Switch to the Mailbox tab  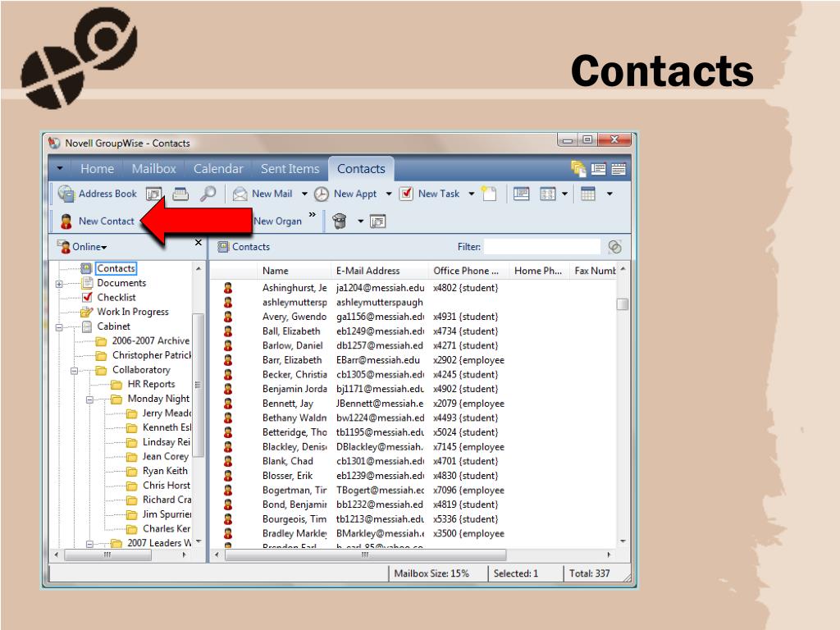coord(153,169)
